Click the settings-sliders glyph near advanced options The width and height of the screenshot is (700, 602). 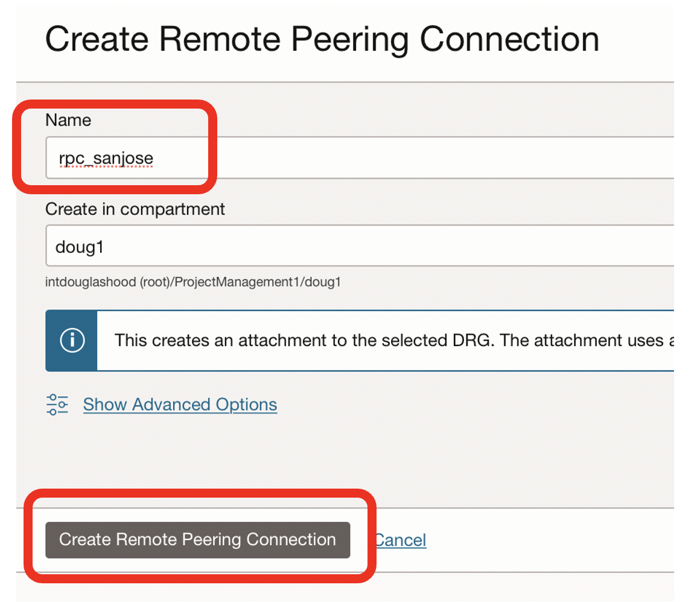click(x=57, y=404)
